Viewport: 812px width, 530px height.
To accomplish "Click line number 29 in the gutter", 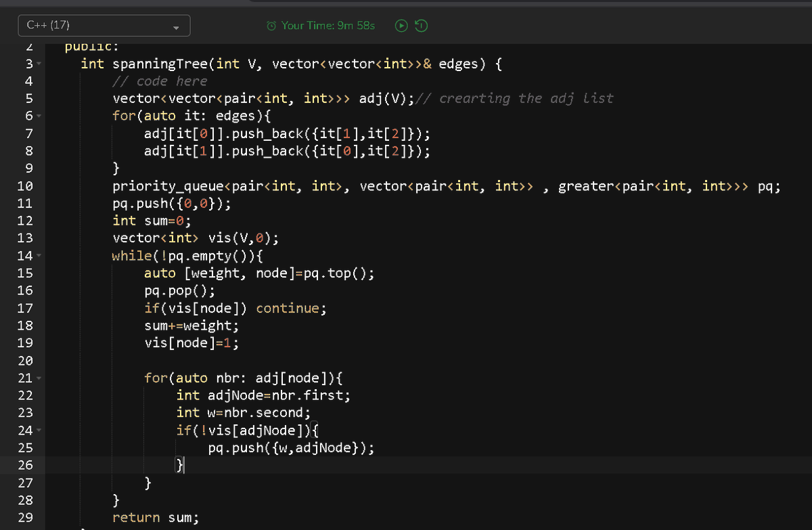I will (24, 518).
